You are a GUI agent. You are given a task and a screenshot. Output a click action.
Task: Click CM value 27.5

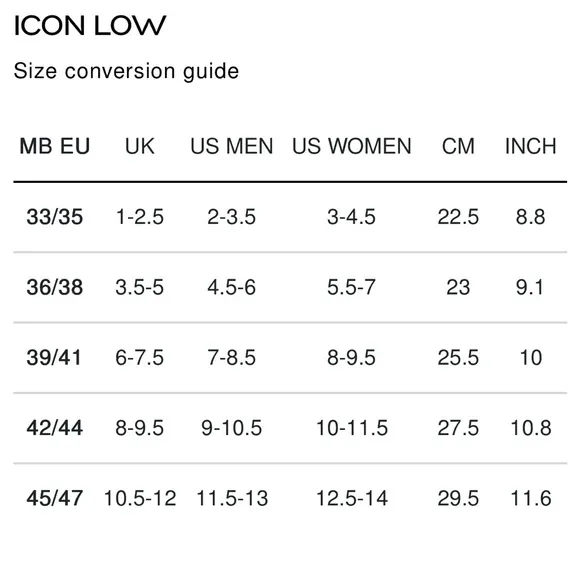click(458, 428)
